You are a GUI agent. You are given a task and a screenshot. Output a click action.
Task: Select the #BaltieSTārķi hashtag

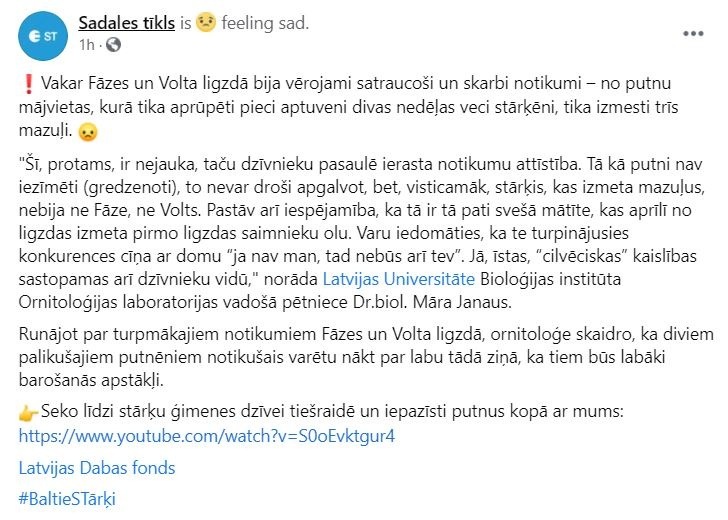pyautogui.click(x=67, y=499)
